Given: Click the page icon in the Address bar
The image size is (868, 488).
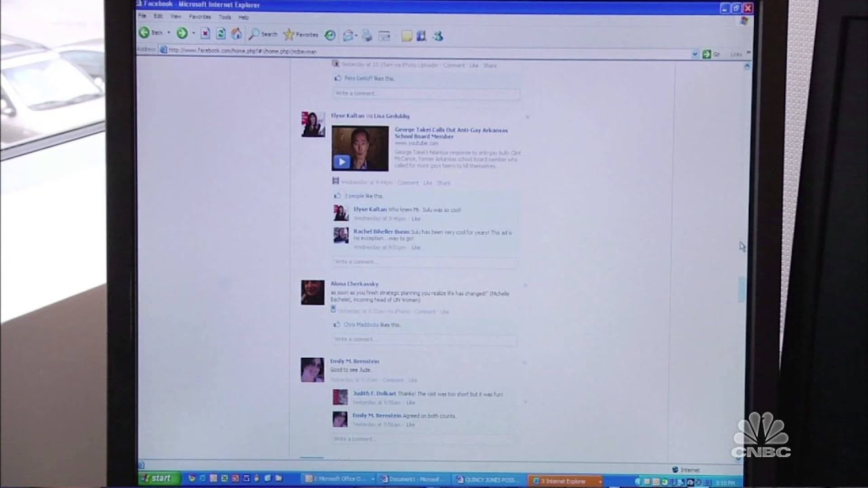Looking at the screenshot, I should [163, 49].
